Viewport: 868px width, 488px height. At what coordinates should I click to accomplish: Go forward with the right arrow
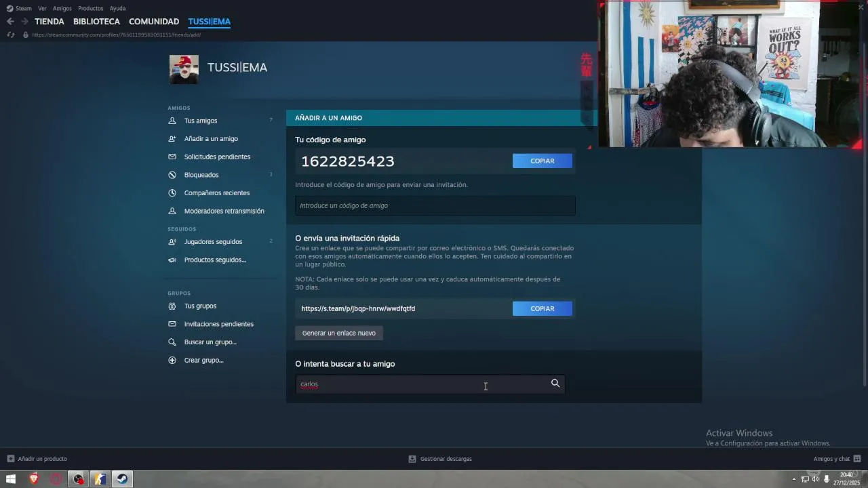(24, 22)
